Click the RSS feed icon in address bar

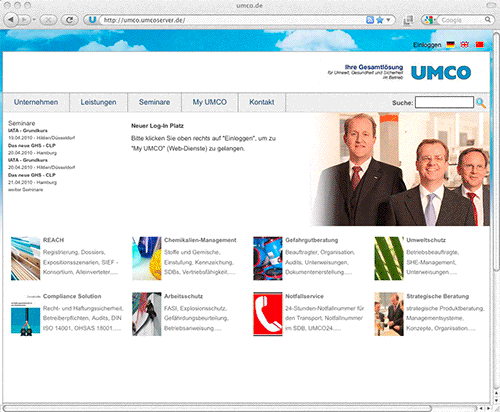[370, 20]
